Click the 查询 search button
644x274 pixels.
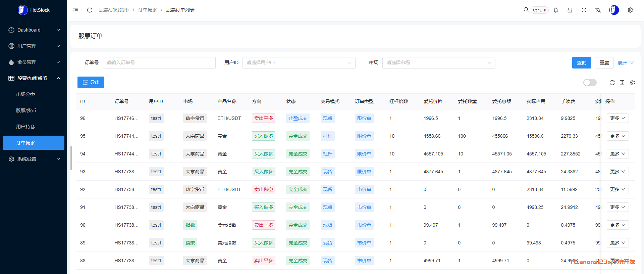tap(581, 63)
